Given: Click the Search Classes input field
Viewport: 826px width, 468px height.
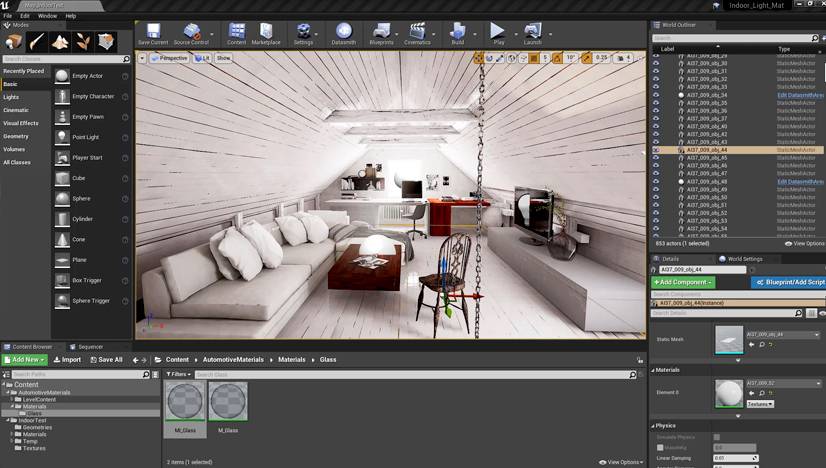Looking at the screenshot, I should 66,59.
